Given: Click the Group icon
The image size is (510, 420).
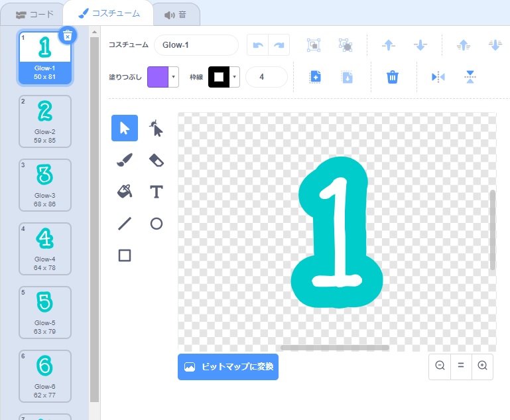Looking at the screenshot, I should point(314,45).
